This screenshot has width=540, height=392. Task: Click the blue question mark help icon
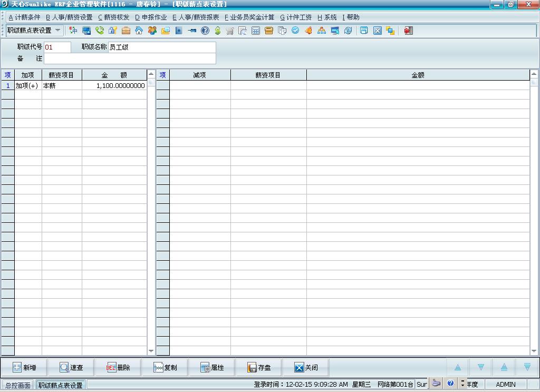click(x=205, y=31)
